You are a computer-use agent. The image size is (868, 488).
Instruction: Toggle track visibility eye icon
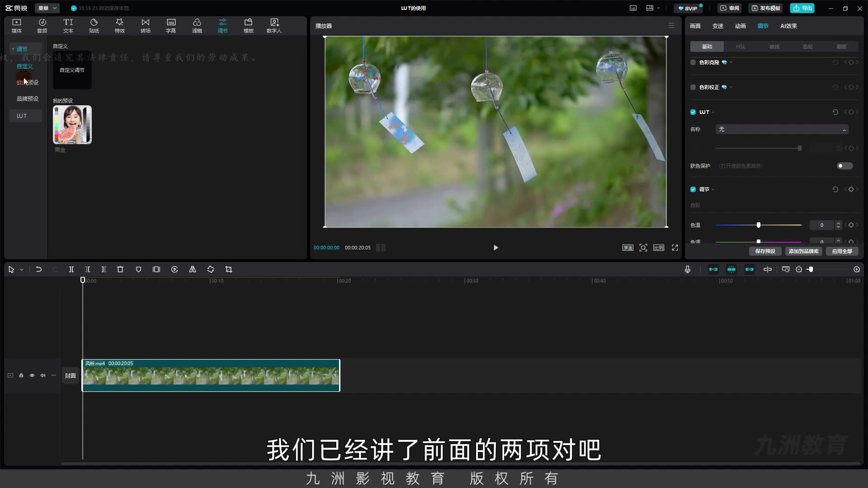click(x=32, y=375)
